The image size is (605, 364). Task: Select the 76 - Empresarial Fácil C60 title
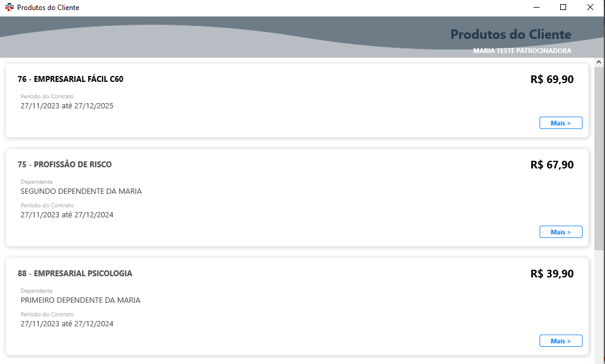pos(71,79)
